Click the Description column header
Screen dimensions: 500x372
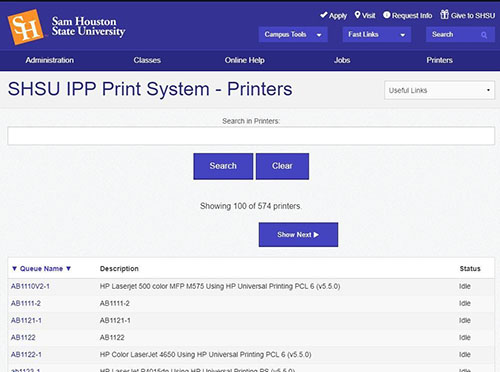[x=119, y=269]
